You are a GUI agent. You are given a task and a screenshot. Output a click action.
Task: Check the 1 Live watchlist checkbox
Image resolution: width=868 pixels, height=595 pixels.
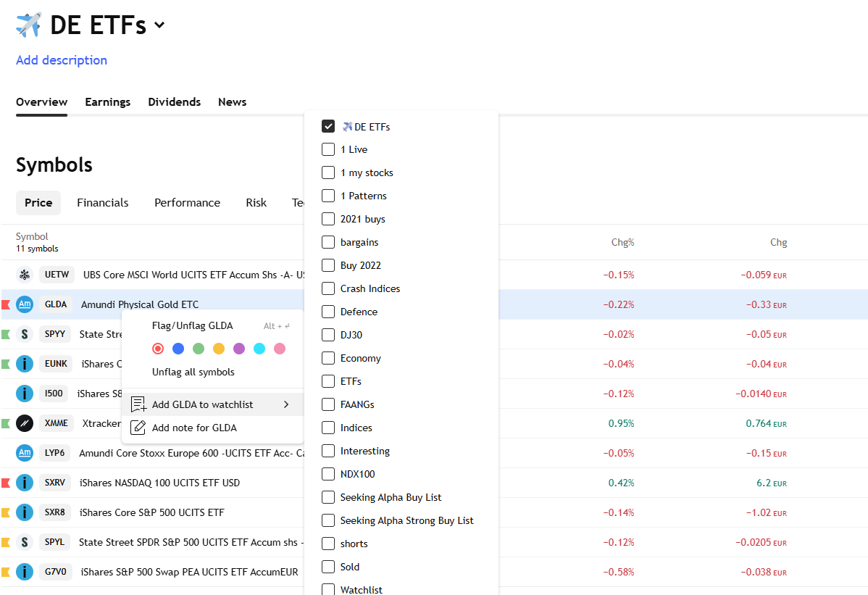tap(328, 149)
